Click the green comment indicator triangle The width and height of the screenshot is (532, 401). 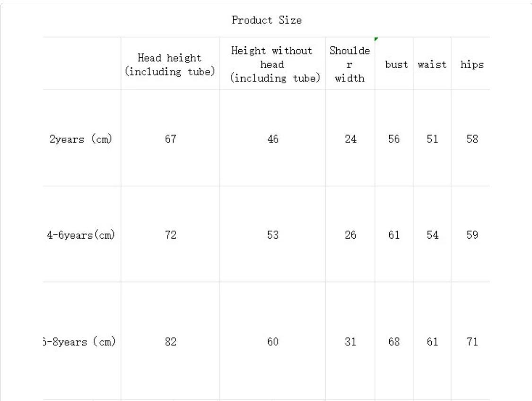pos(376,39)
